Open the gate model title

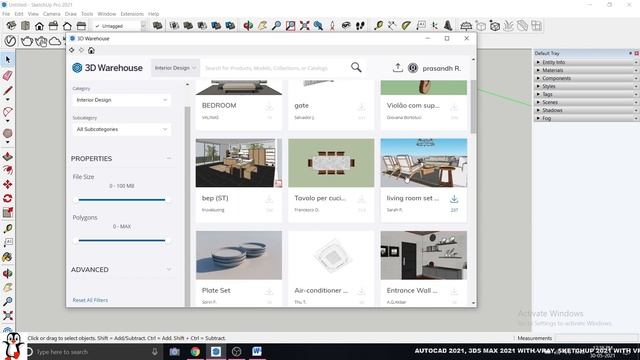tap(301, 105)
